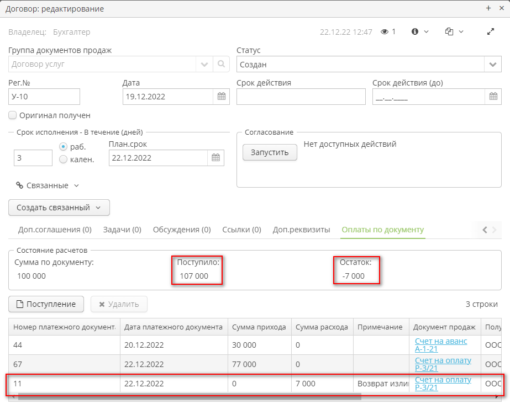Click the horizontal scrollbar under payments table
This screenshot has width=510, height=420.
[188, 396]
